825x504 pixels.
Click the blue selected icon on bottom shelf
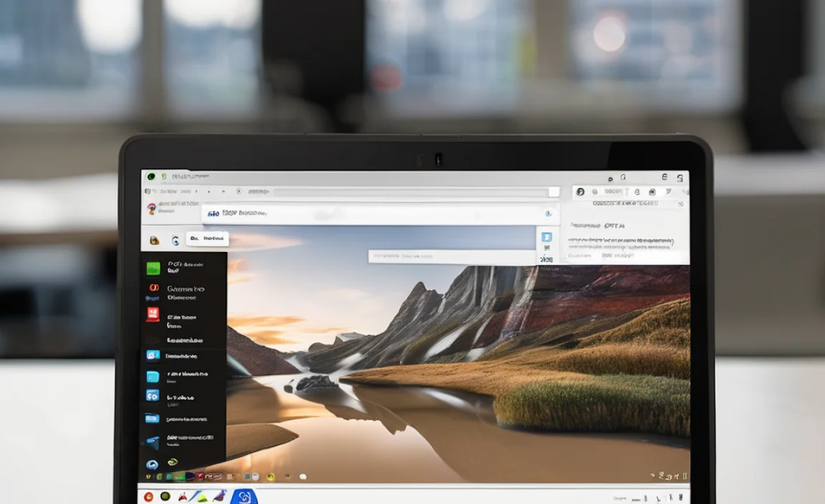click(243, 496)
